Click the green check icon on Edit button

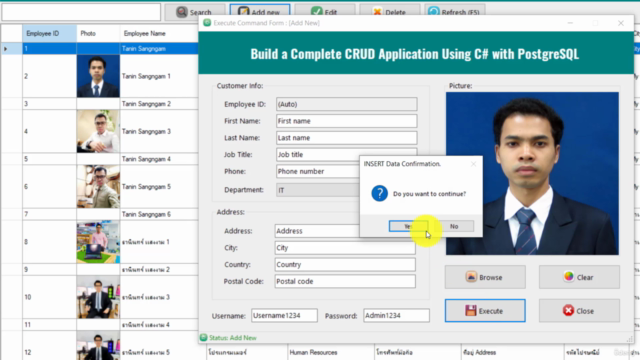click(x=316, y=12)
